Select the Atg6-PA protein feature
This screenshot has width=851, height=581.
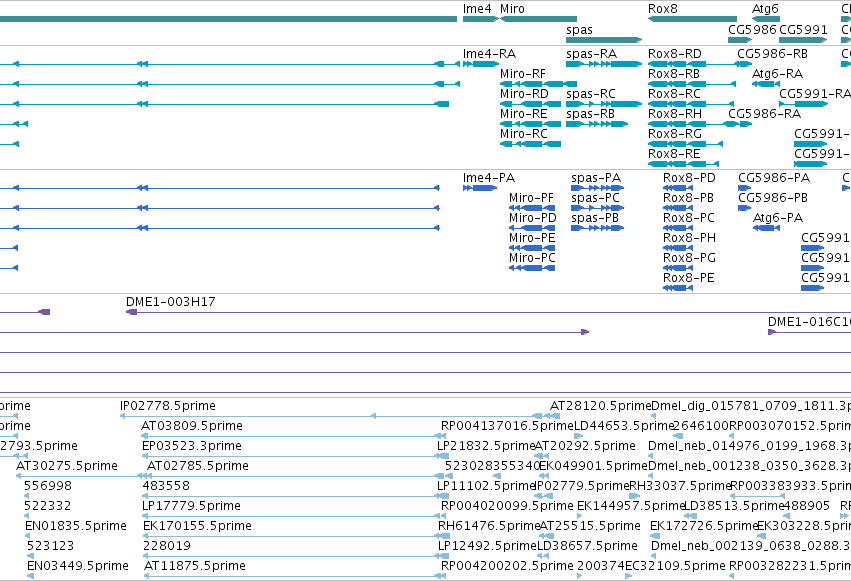[766, 228]
